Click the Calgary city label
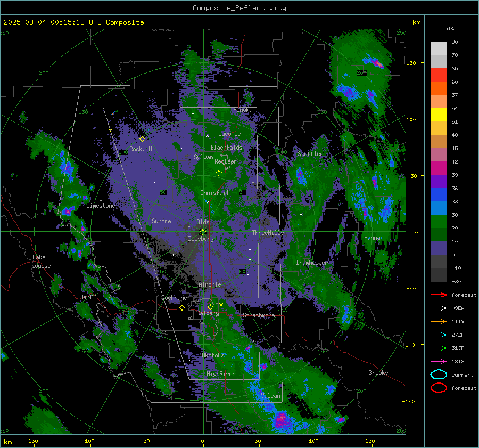The image size is (479, 448). 208,313
